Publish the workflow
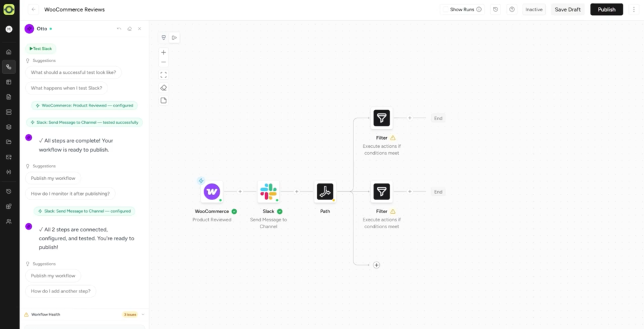The image size is (644, 329). (x=607, y=9)
